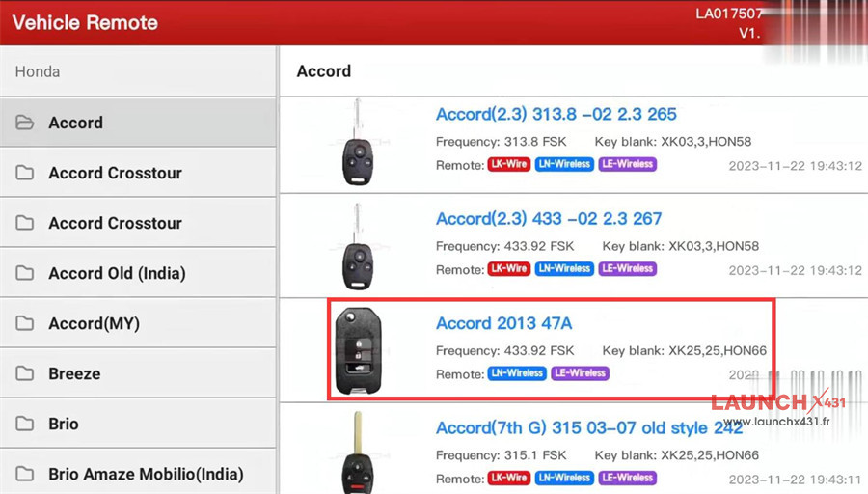The image size is (868, 494).
Task: Click LN-Wireless tag on Accord(2.3) 313.8 row
Action: (564, 164)
